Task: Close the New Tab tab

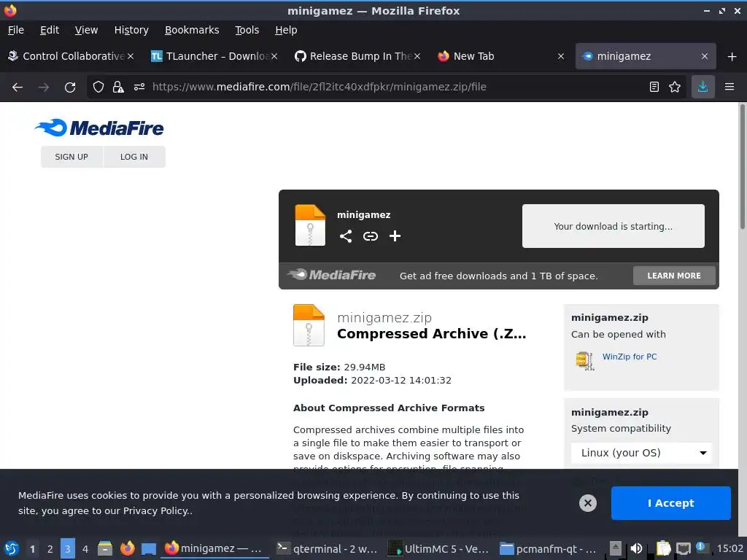Action: point(561,56)
